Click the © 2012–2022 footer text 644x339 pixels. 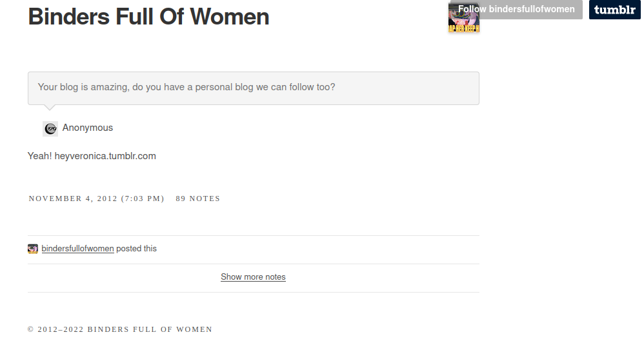click(55, 329)
